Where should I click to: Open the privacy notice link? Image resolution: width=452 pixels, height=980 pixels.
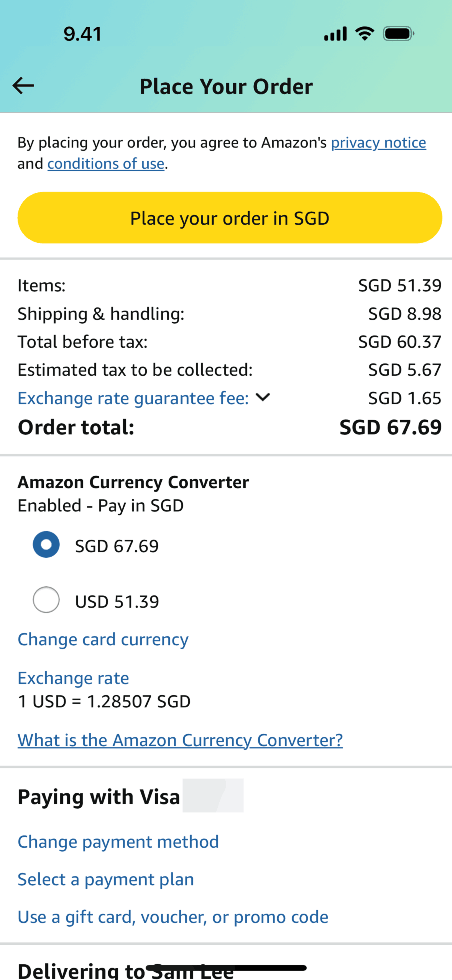pos(378,143)
